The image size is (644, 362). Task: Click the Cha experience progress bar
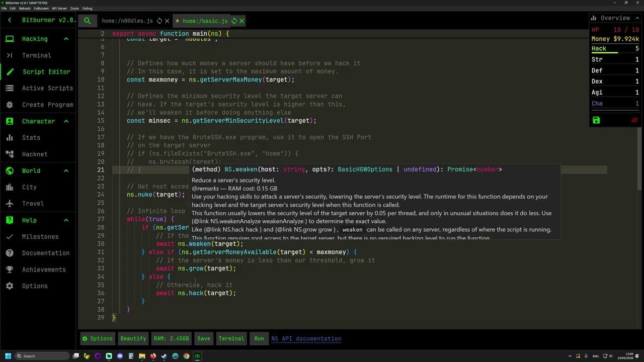(615, 108)
